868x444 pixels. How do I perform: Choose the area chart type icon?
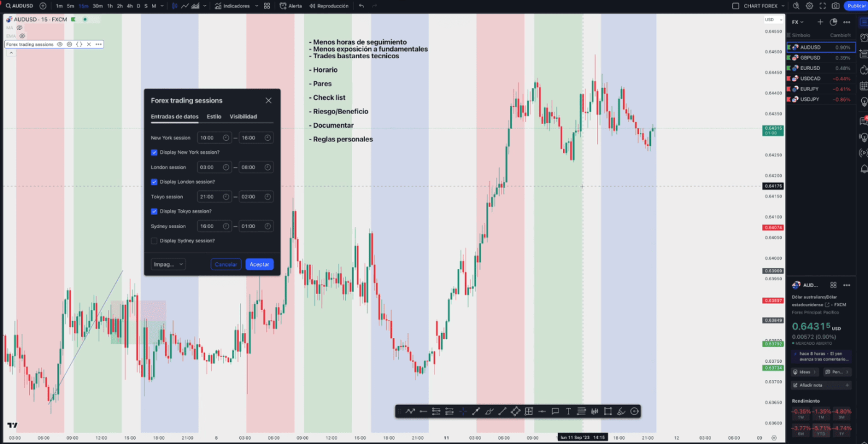point(195,6)
